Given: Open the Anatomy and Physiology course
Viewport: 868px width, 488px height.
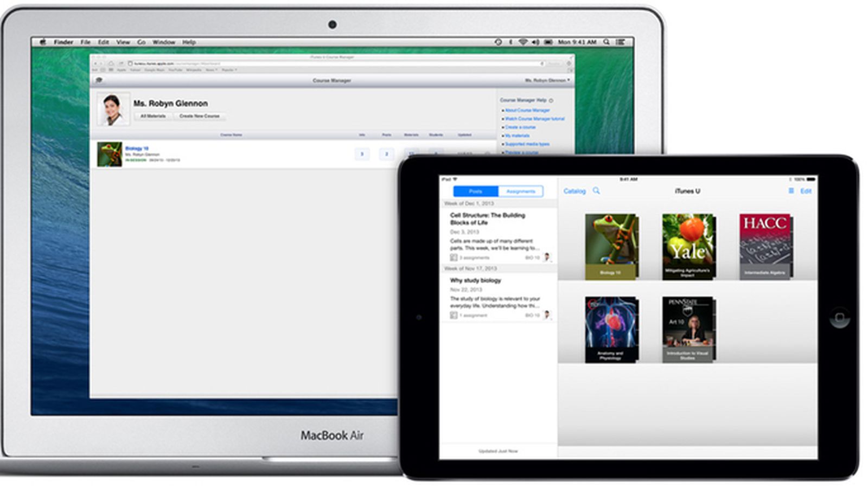Looking at the screenshot, I should coord(611,330).
